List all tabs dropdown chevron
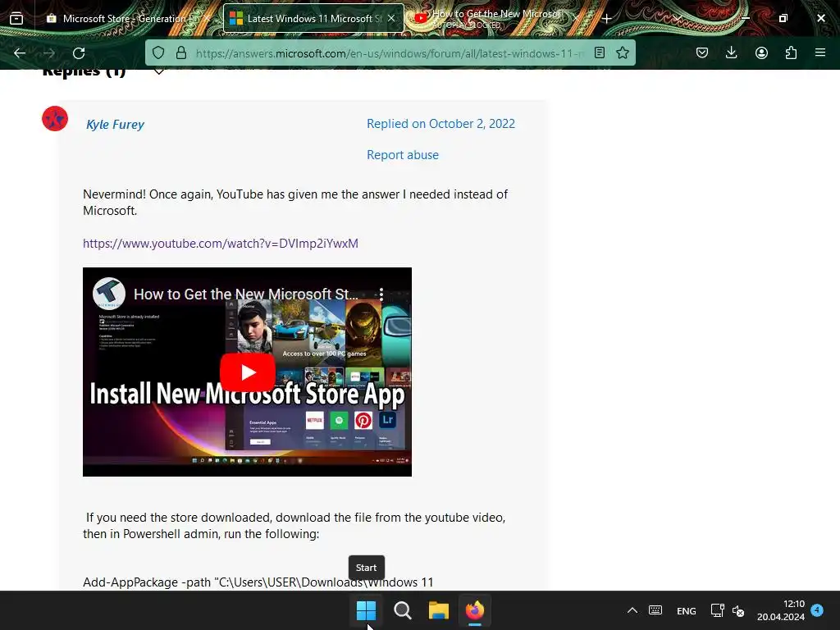840x630 pixels. tap(677, 19)
